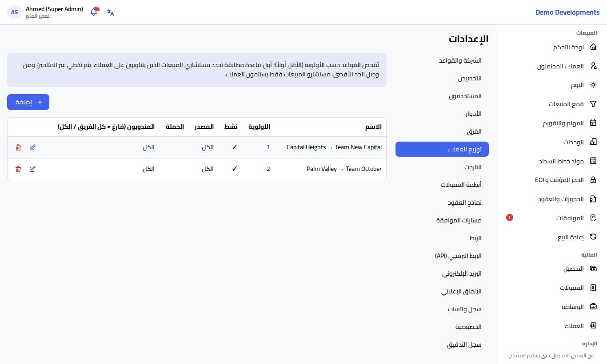Select the توزيع العملاء settings tab
This screenshot has width=607, height=364.
[x=442, y=149]
